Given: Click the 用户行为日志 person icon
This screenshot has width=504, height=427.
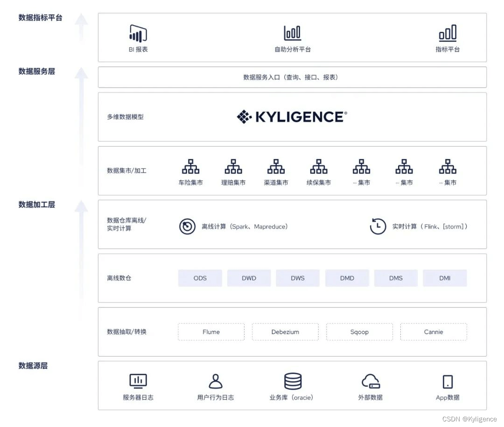Looking at the screenshot, I should [x=215, y=381].
